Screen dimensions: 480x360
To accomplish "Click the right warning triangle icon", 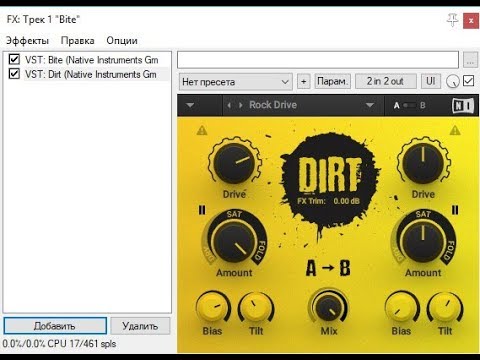I will tap(455, 130).
